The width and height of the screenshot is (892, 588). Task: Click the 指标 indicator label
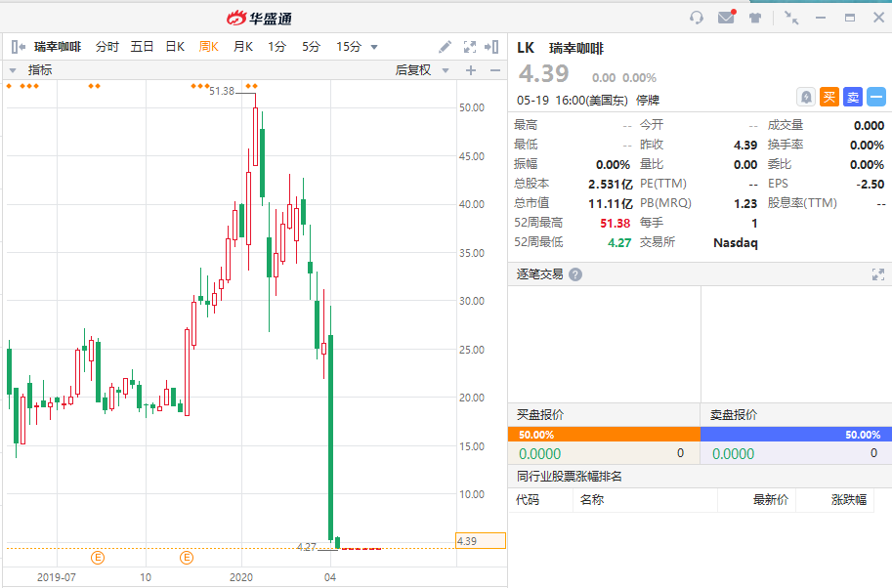[x=40, y=70]
